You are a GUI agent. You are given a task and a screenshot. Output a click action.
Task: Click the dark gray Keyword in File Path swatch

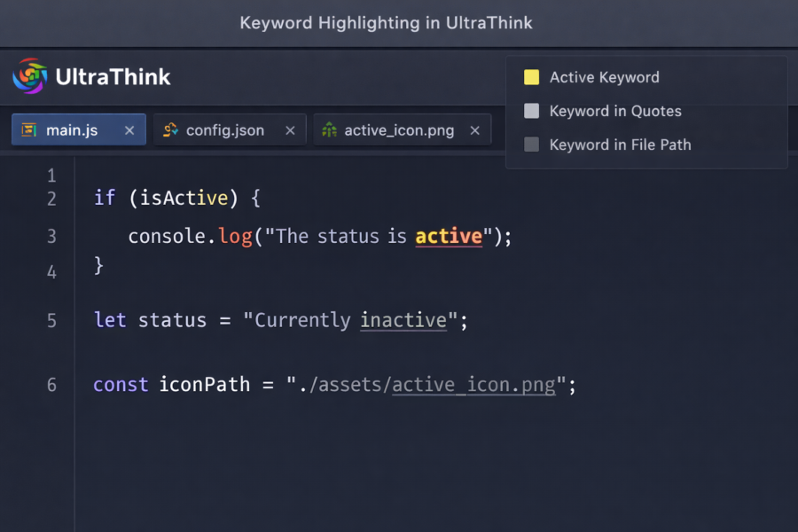(531, 145)
